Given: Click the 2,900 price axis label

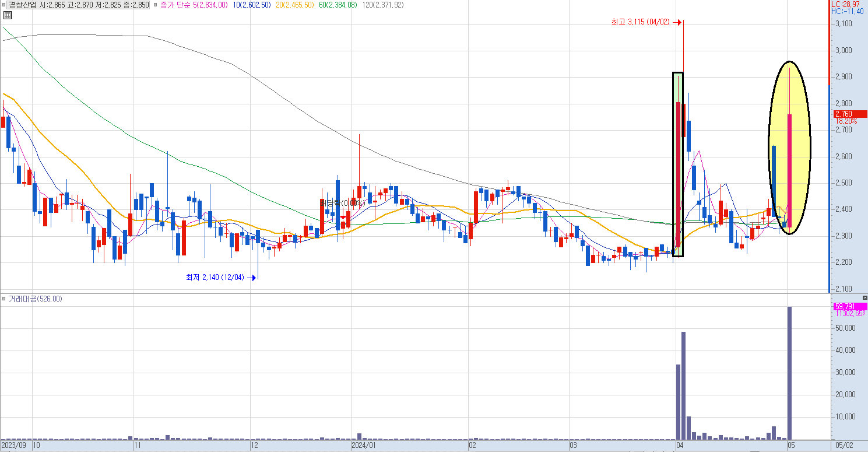Looking at the screenshot, I should tap(844, 77).
